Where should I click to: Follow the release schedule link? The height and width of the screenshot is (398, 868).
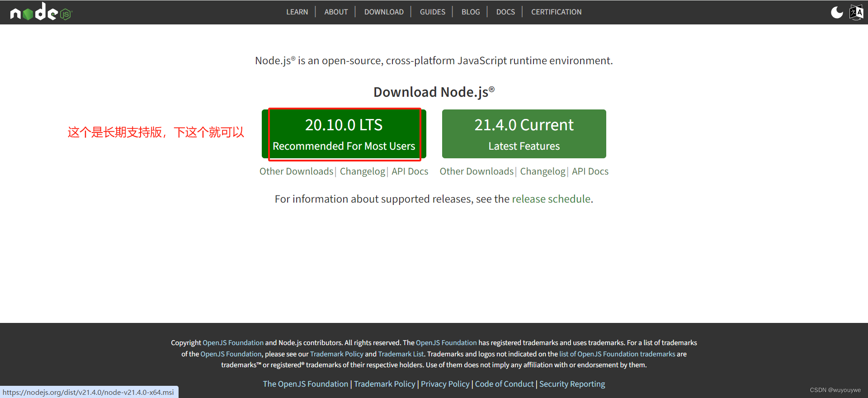pos(551,199)
